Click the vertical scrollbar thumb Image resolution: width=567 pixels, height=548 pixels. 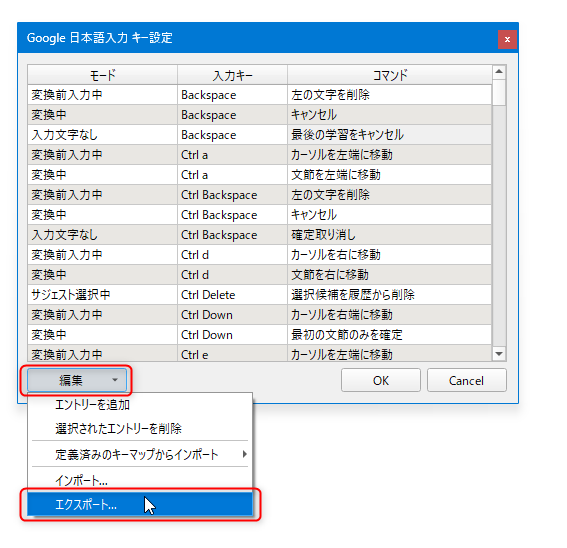click(499, 93)
